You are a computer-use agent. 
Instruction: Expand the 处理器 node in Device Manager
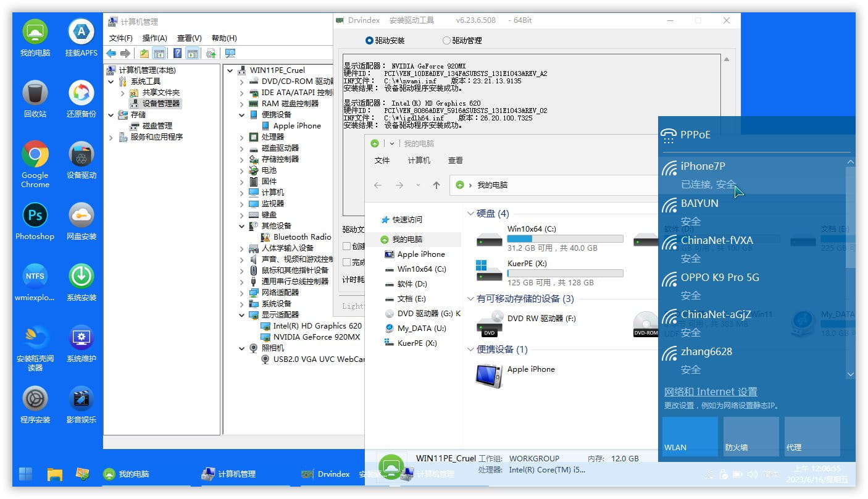(241, 136)
